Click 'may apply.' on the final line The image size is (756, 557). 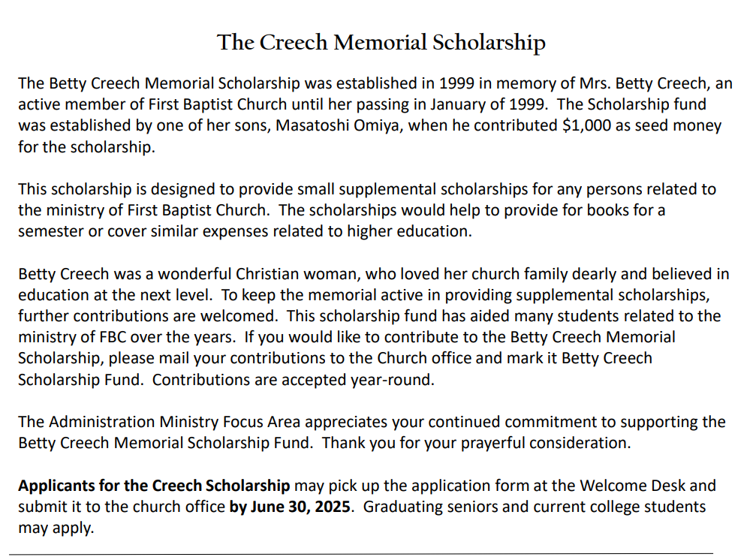point(56,528)
